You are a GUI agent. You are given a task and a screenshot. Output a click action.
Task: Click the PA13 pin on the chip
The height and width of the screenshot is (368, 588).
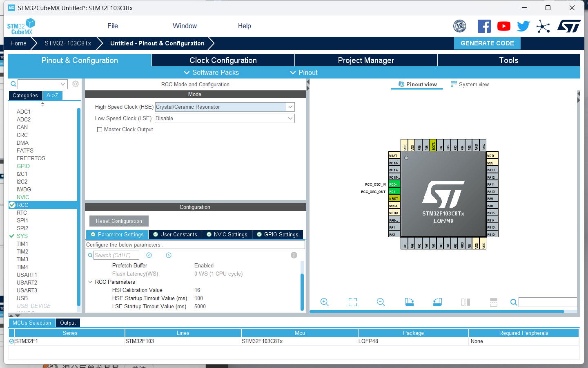(x=492, y=170)
